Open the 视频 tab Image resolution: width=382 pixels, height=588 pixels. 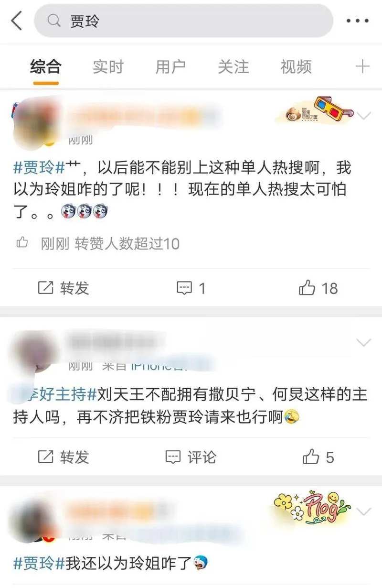296,66
